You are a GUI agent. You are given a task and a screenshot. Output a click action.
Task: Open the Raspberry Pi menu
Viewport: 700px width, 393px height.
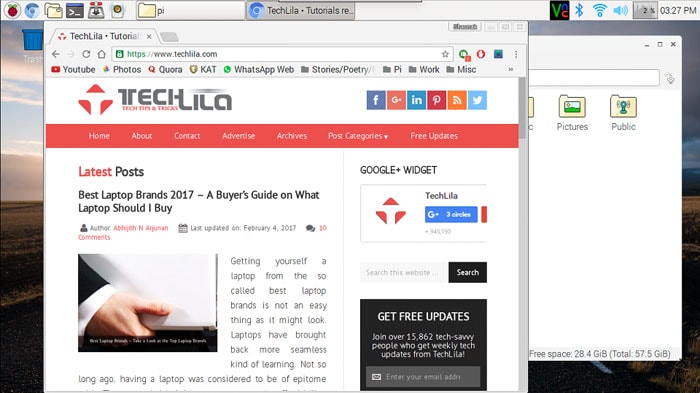coord(12,10)
